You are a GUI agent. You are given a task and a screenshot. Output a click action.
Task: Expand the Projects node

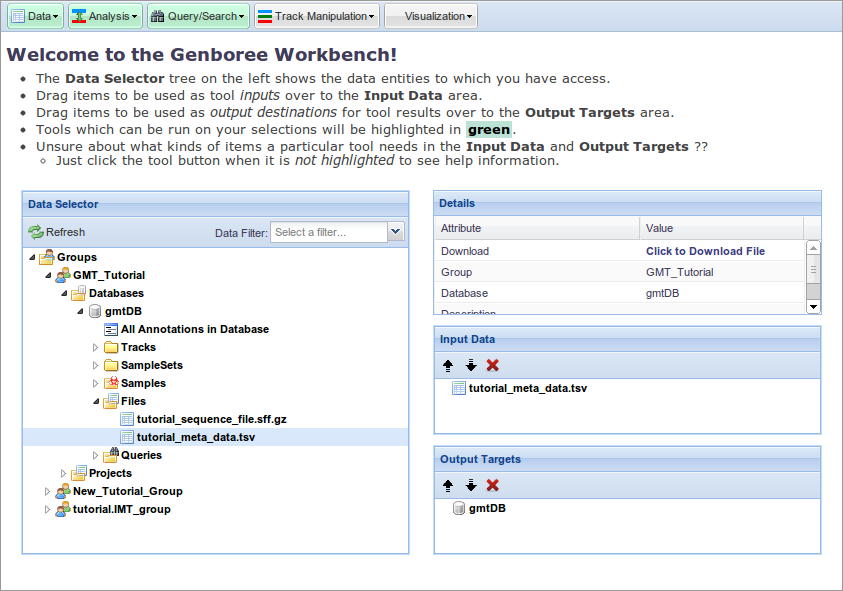pos(63,474)
